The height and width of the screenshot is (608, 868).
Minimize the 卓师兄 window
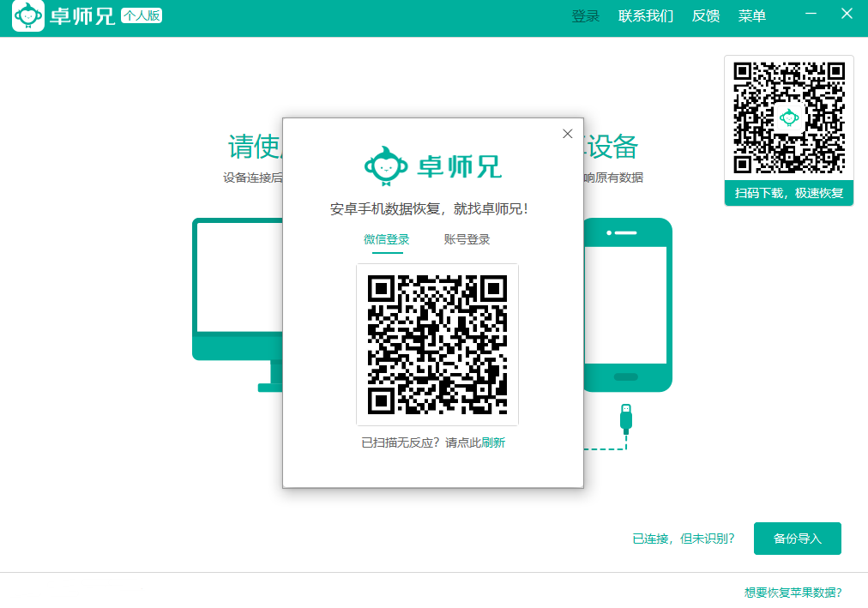pyautogui.click(x=812, y=15)
